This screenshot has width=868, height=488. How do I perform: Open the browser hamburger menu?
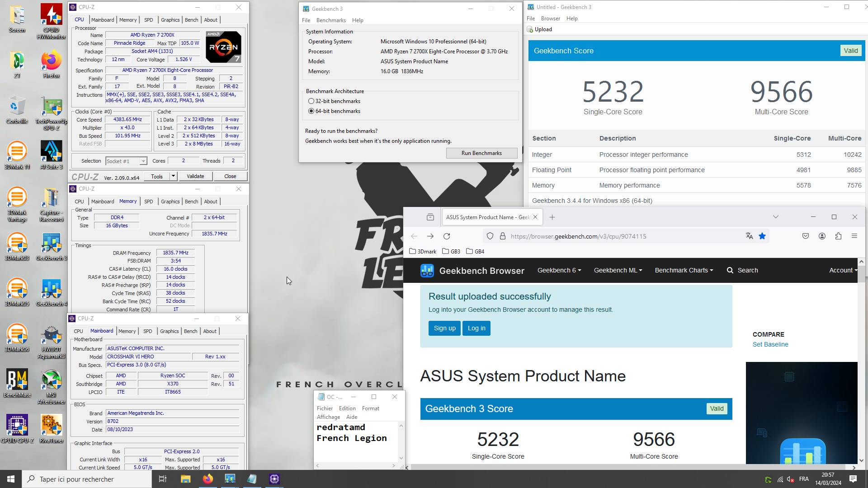pos(854,236)
